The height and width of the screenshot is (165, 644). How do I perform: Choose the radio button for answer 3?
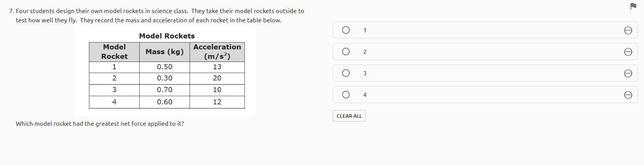(346, 73)
